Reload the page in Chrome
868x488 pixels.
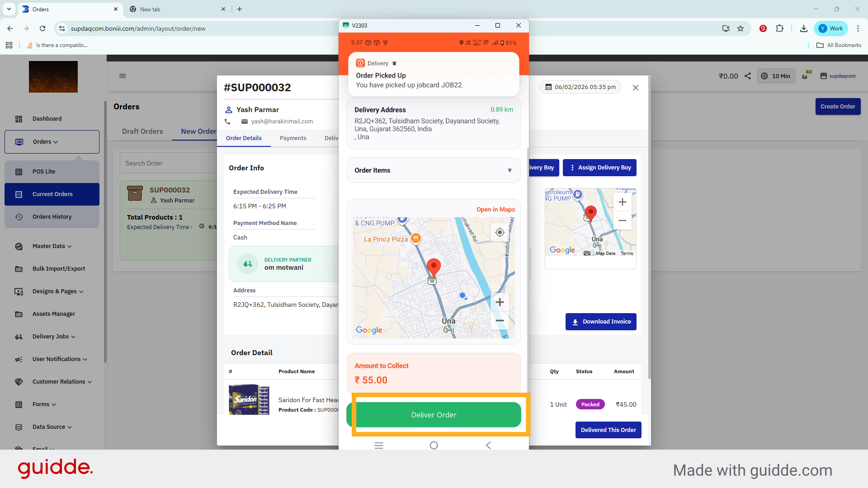42,28
